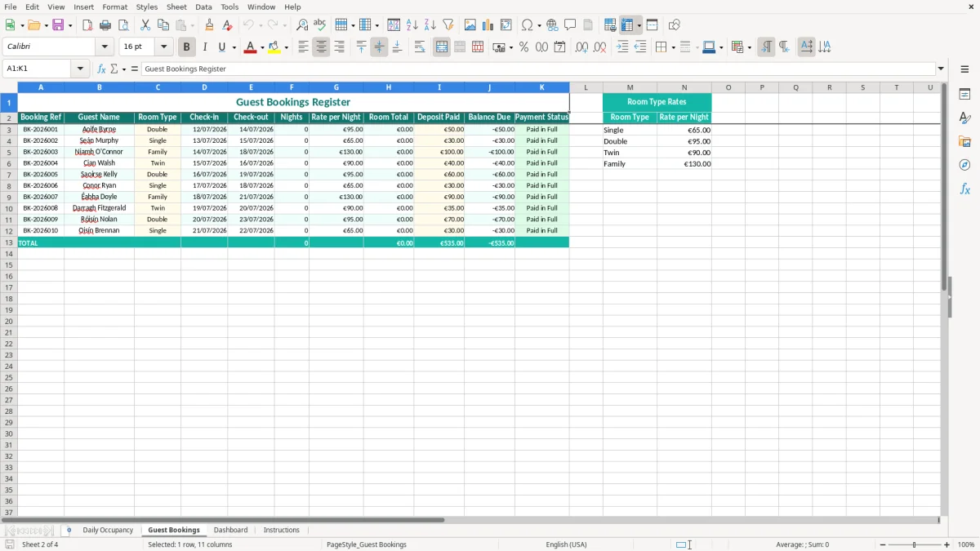Expand the Name Box dropdown
This screenshot has width=980, height=551.
(x=80, y=69)
